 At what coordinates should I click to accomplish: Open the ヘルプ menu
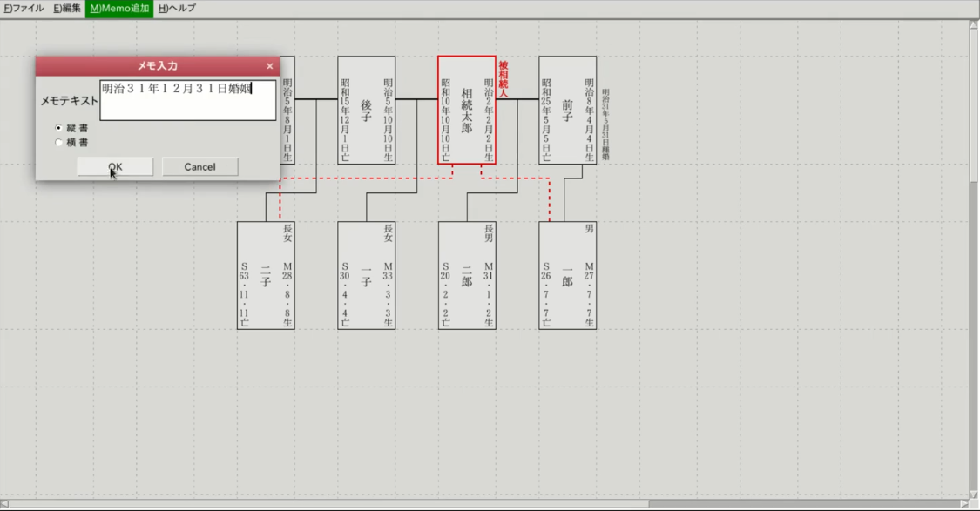tap(177, 8)
